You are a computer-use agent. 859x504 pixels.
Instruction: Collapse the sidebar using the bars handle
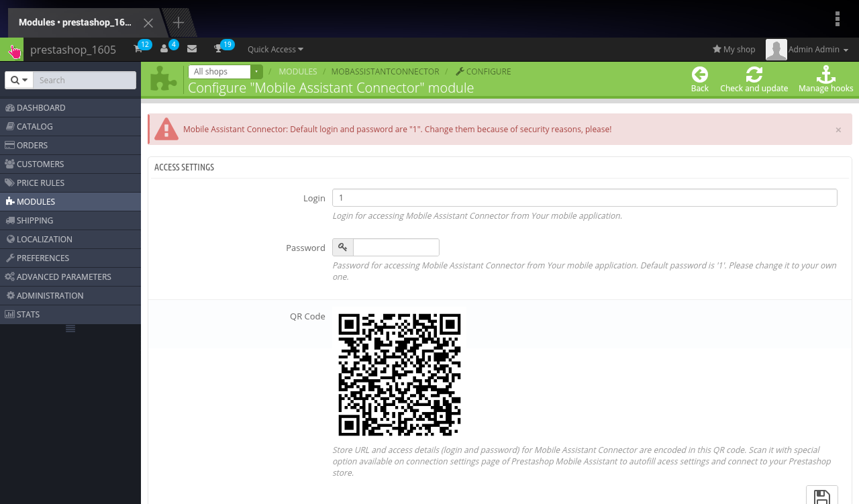point(70,328)
